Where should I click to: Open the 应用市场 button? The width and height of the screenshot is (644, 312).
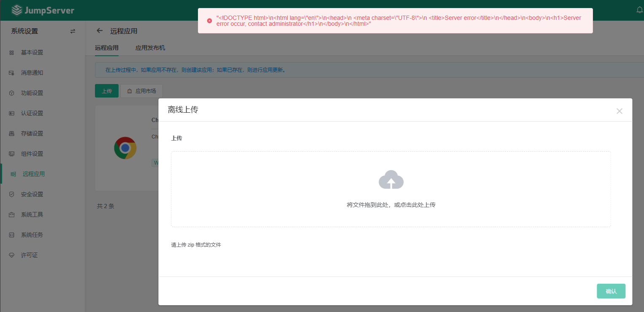click(x=141, y=91)
